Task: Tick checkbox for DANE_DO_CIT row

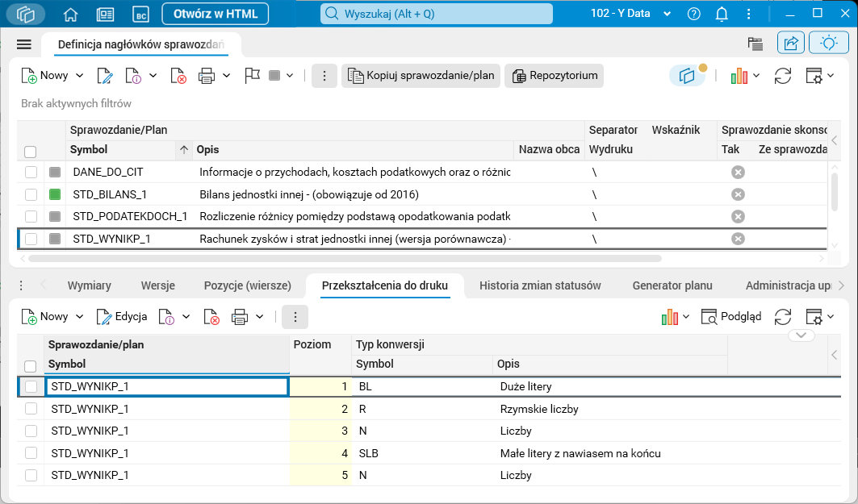Action: tap(31, 173)
